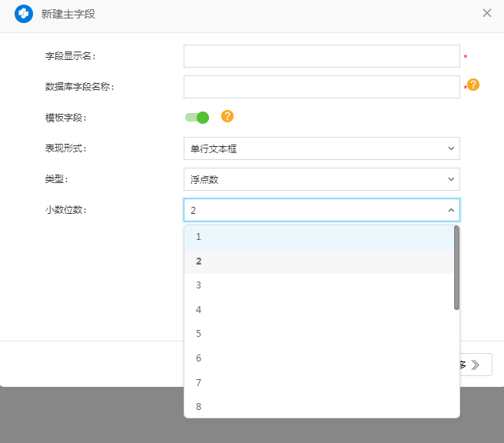Select option 1 in decimal places list
The width and height of the screenshot is (504, 443).
(x=319, y=237)
